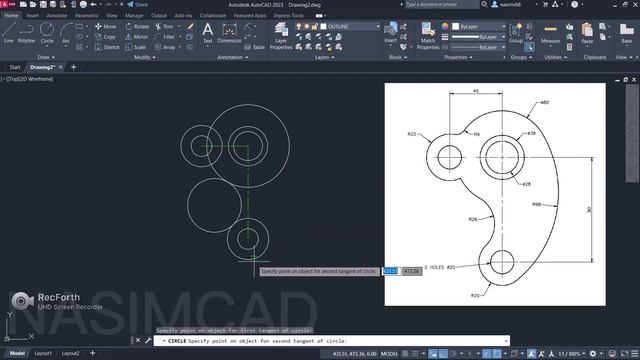Click the Undo arrow in quick access toolbar

(x=94, y=4)
